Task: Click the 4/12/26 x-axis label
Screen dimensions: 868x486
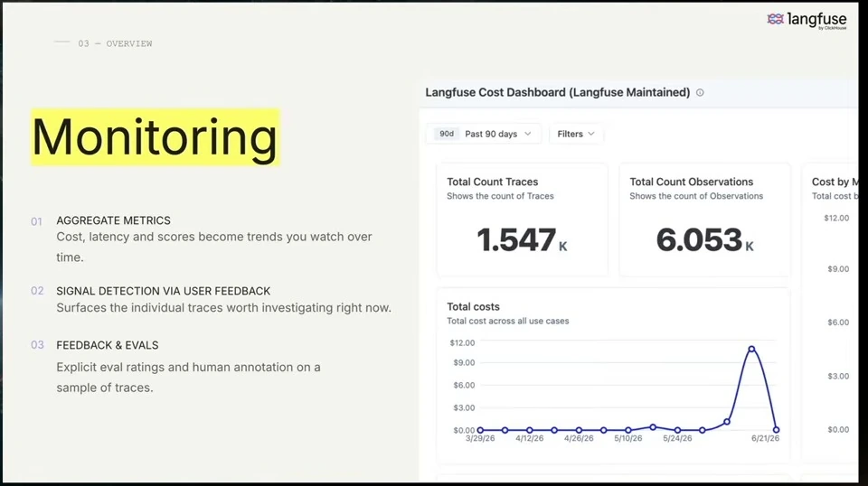Action: click(529, 438)
